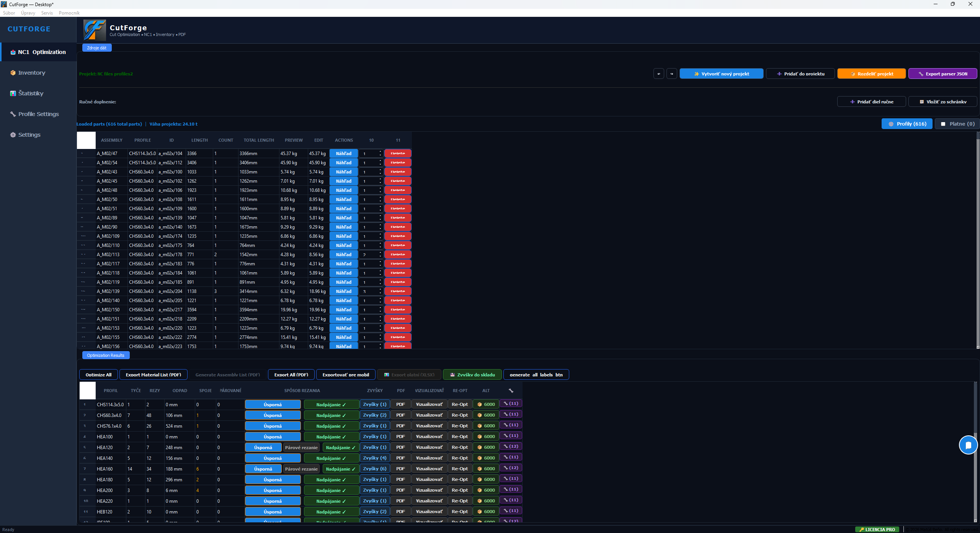This screenshot has width=980, height=533.
Task: Click Náhľad for part A_M02/54
Action: (x=343, y=163)
